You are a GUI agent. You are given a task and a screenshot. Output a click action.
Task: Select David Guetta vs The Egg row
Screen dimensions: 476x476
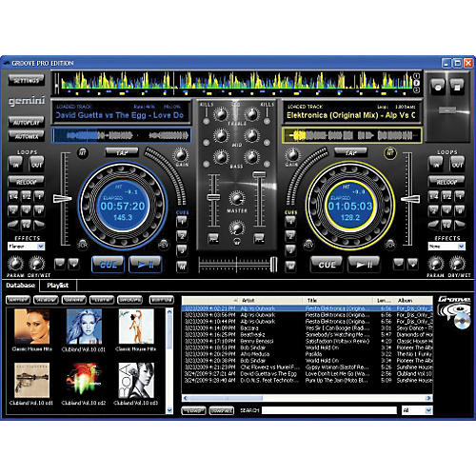pyautogui.click(x=307, y=374)
